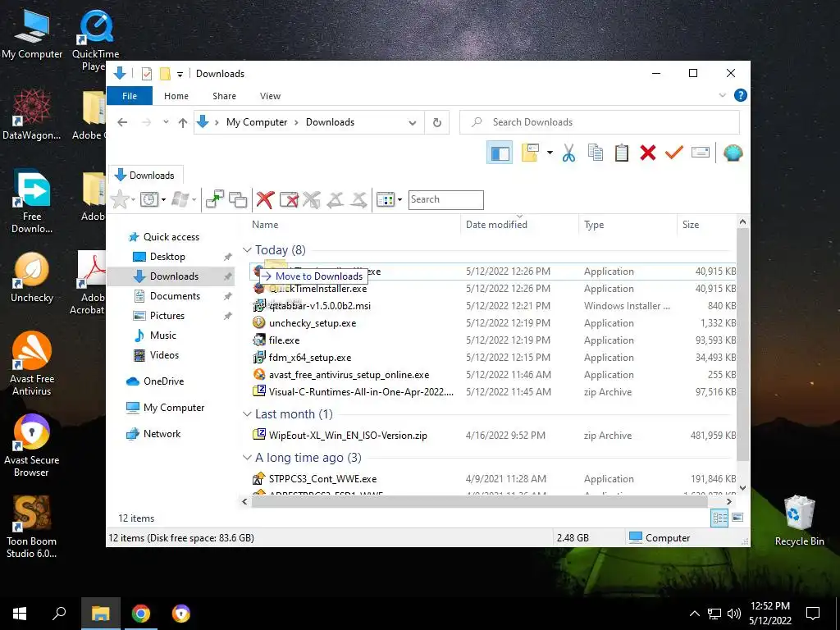
Task: Click the New Folder quick access icon
Action: [165, 74]
